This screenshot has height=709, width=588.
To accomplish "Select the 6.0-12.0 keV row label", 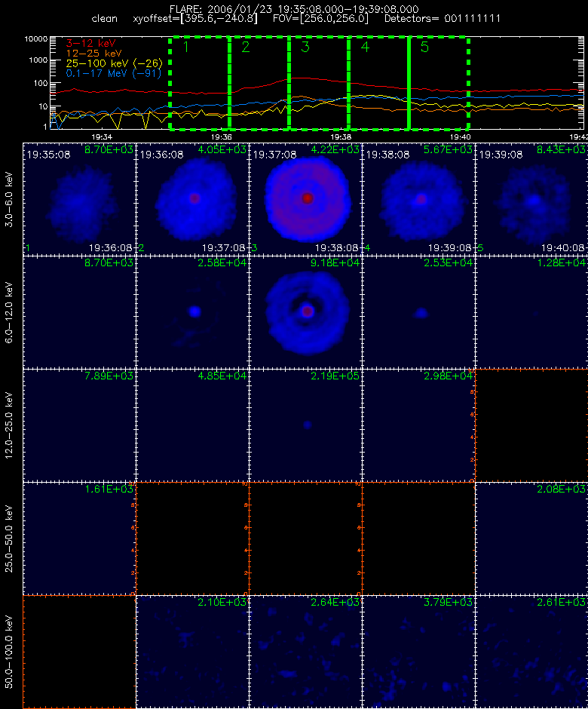I will (9, 313).
